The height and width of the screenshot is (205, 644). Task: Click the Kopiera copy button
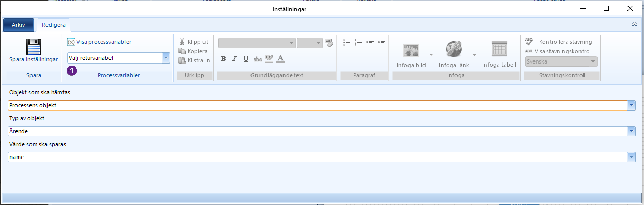click(x=193, y=51)
